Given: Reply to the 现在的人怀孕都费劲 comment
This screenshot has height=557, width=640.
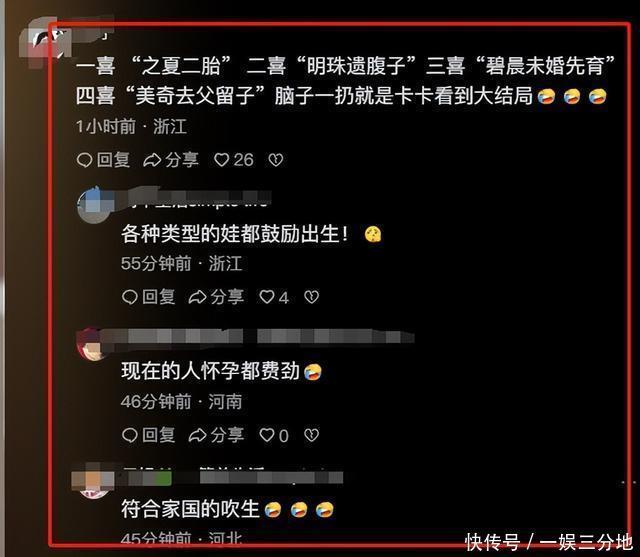Looking at the screenshot, I should click(x=149, y=435).
